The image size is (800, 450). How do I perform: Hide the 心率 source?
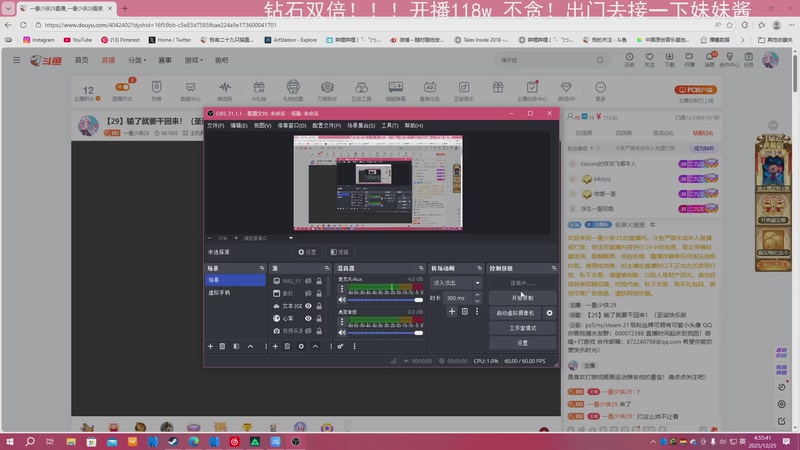(308, 318)
